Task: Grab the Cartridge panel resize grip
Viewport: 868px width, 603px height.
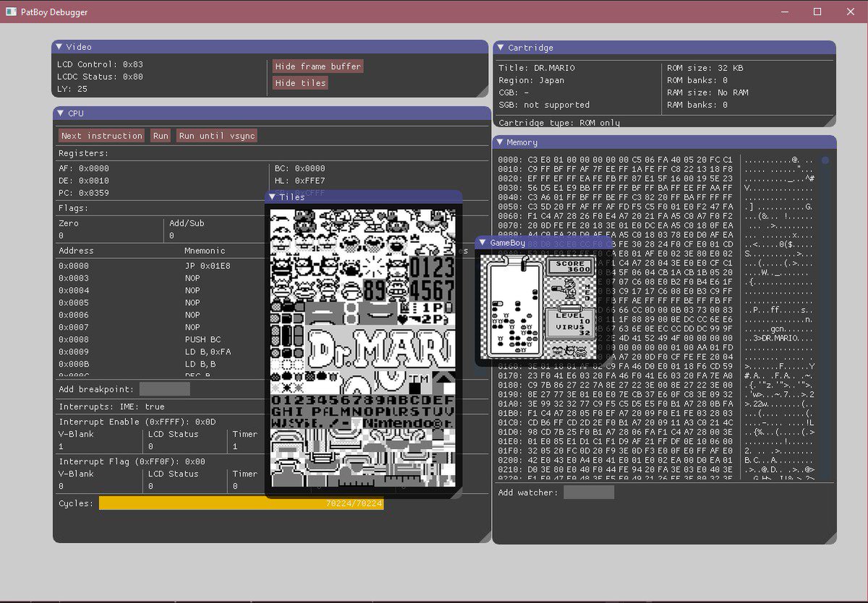Action: tap(830, 121)
